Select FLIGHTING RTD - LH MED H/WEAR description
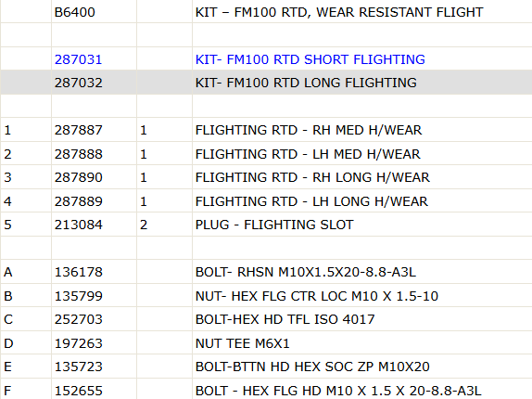 308,154
